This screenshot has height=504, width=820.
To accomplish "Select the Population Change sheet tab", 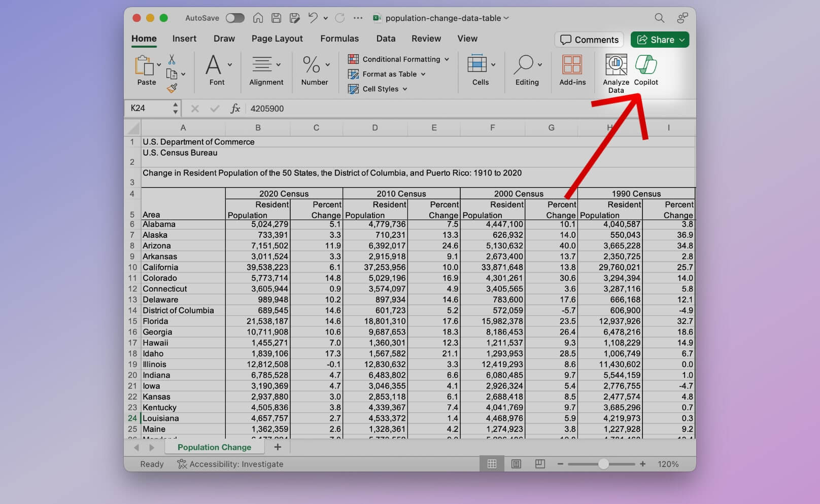I will click(214, 447).
